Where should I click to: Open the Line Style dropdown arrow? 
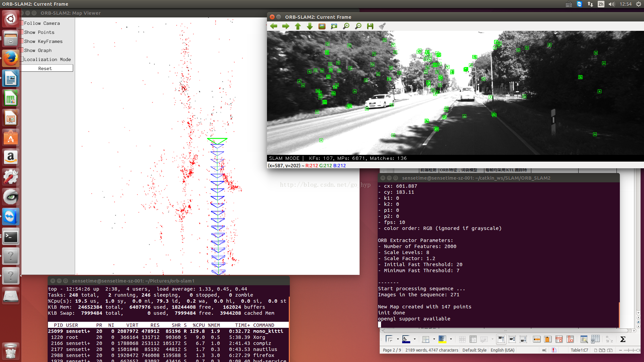pyautogui.click(x=415, y=339)
